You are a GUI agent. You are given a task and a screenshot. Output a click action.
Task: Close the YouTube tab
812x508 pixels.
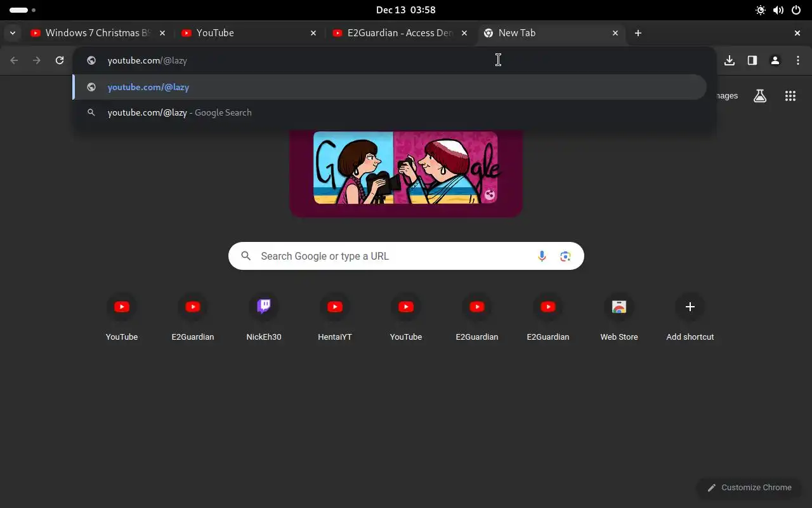[x=313, y=33]
